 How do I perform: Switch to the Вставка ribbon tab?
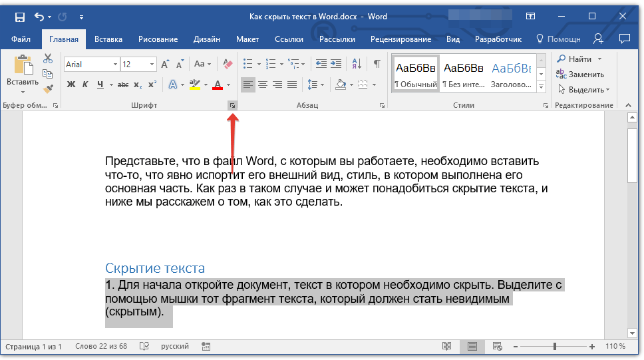point(108,39)
